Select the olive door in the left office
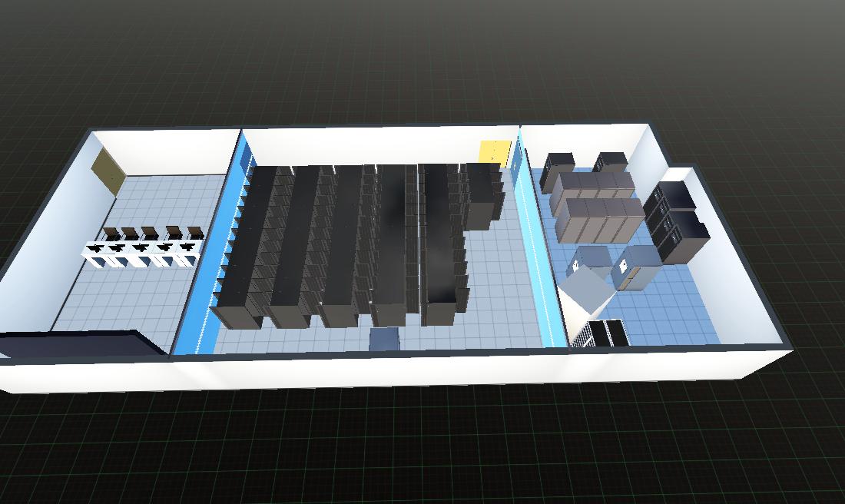845x504 pixels. [x=107, y=171]
